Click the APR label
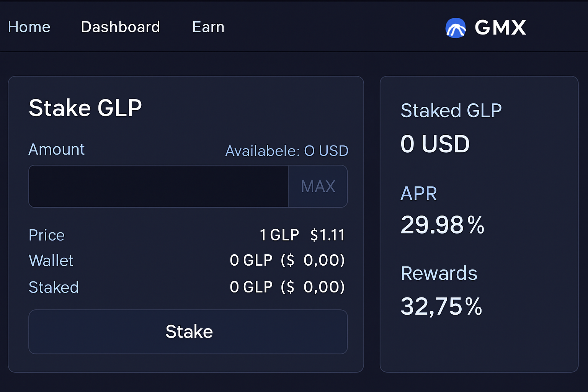The width and height of the screenshot is (588, 392). click(x=418, y=194)
